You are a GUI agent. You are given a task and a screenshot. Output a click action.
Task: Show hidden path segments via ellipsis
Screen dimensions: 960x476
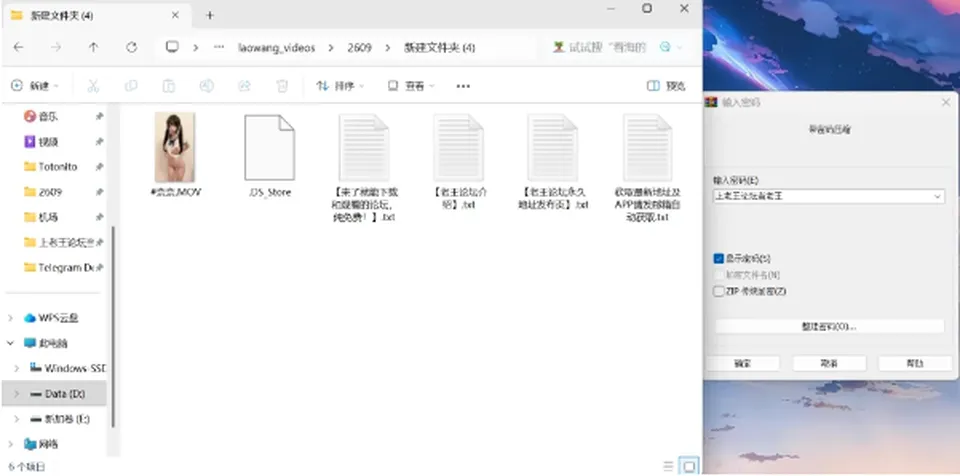[219, 47]
